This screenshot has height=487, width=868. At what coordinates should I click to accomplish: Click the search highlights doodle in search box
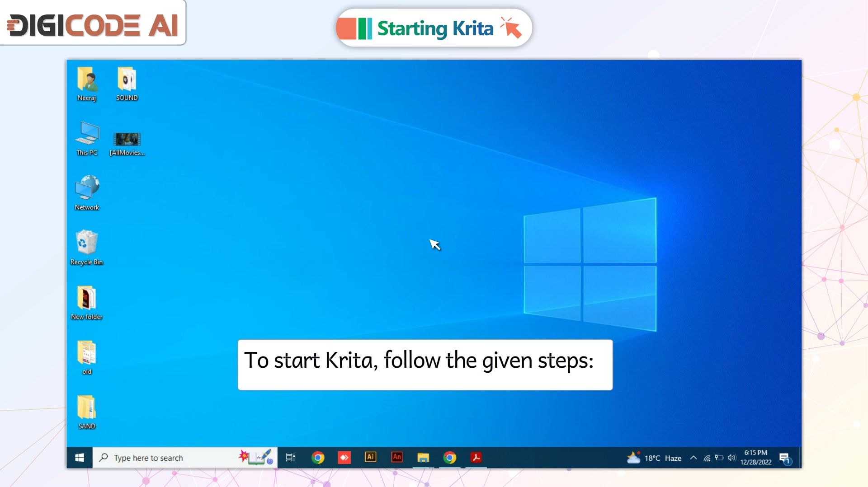tap(256, 457)
